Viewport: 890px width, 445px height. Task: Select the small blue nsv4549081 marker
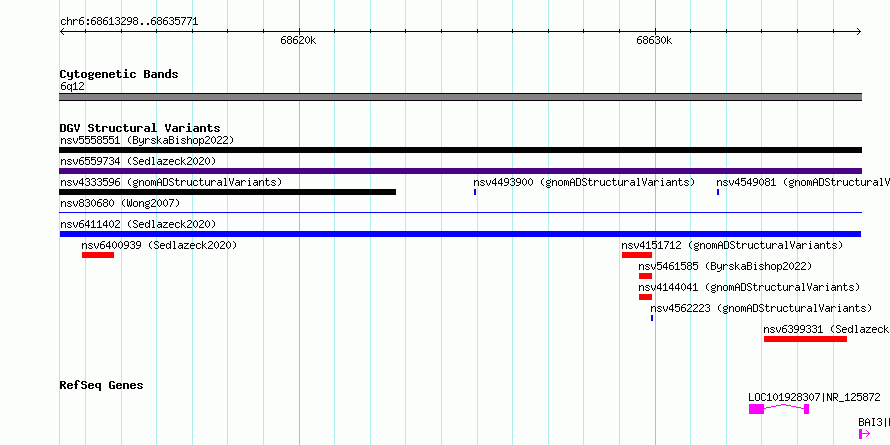(718, 192)
